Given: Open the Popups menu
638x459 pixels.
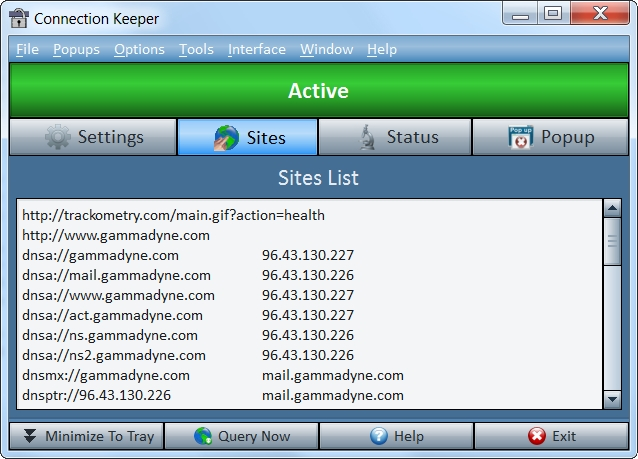Looking at the screenshot, I should (76, 49).
